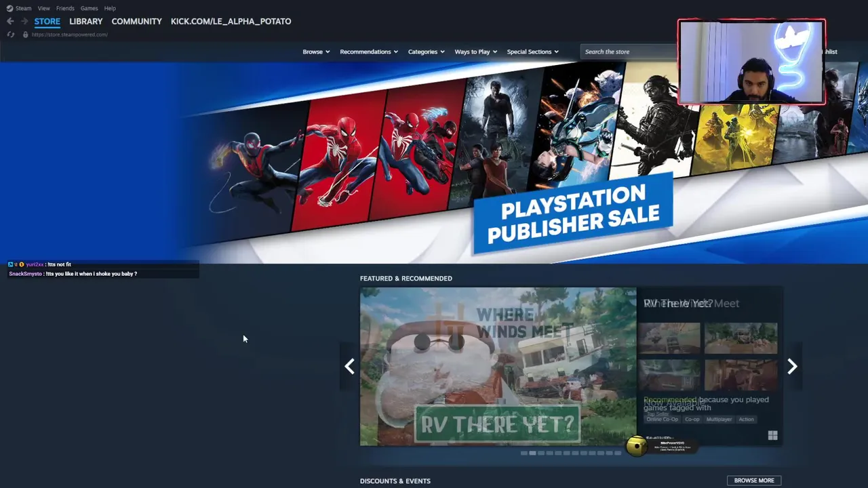This screenshot has width=868, height=488.
Task: Select the highlighted second carousel pagination dot
Action: click(532, 453)
